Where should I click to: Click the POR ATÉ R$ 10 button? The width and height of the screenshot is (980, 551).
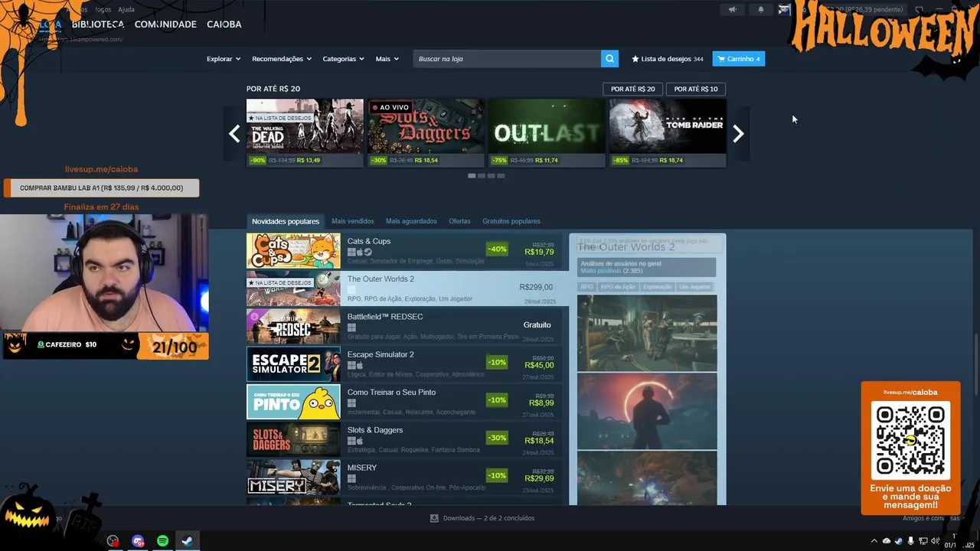point(696,89)
